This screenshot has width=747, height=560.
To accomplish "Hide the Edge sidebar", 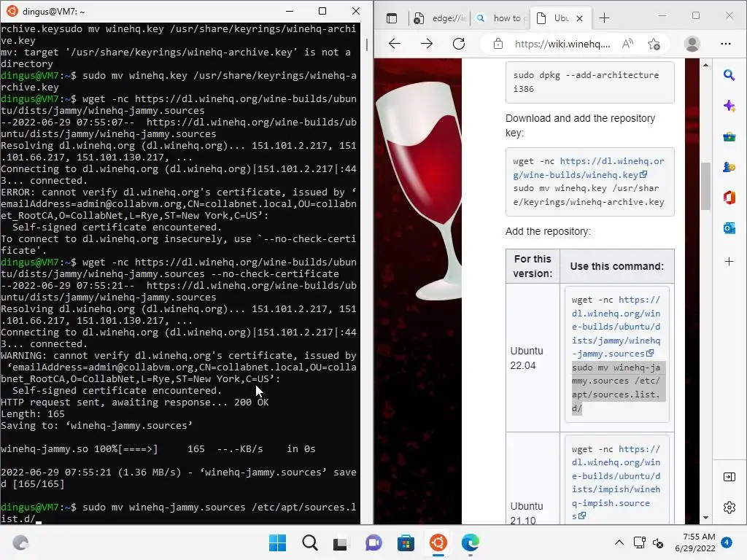I will pyautogui.click(x=729, y=477).
